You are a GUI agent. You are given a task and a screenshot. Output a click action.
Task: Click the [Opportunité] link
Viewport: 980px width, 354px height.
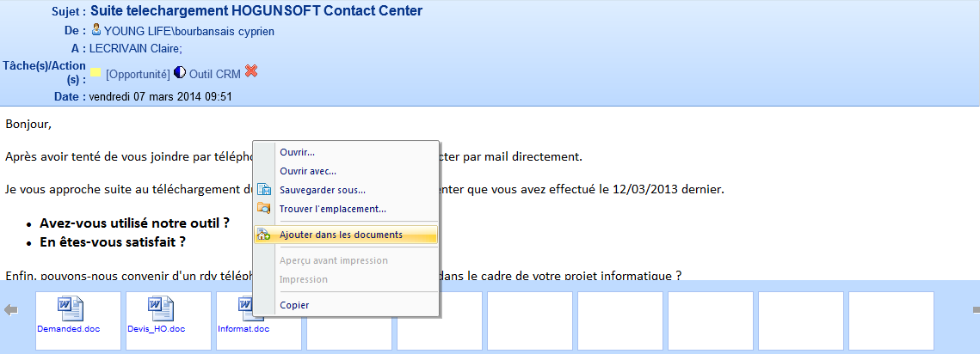pos(138,74)
